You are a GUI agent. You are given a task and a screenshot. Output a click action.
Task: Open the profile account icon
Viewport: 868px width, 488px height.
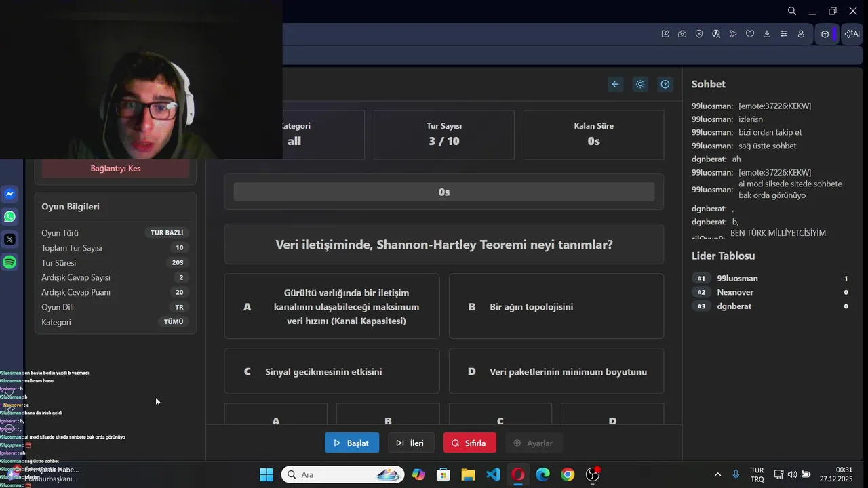pyautogui.click(x=801, y=34)
